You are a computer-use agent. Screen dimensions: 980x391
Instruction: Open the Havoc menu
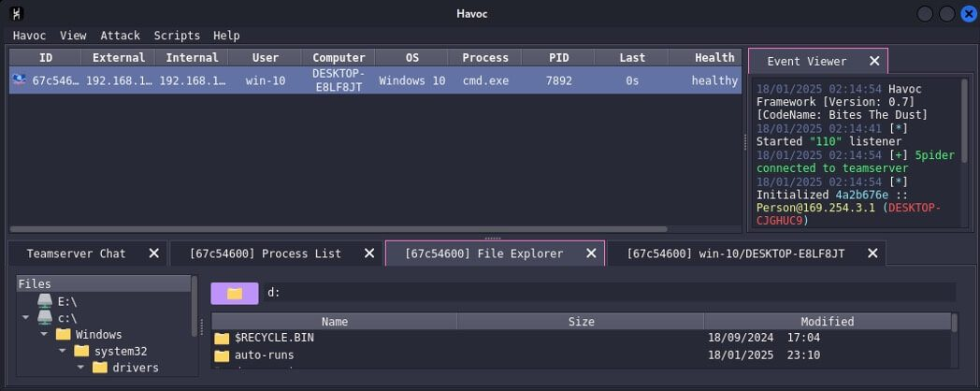(29, 36)
